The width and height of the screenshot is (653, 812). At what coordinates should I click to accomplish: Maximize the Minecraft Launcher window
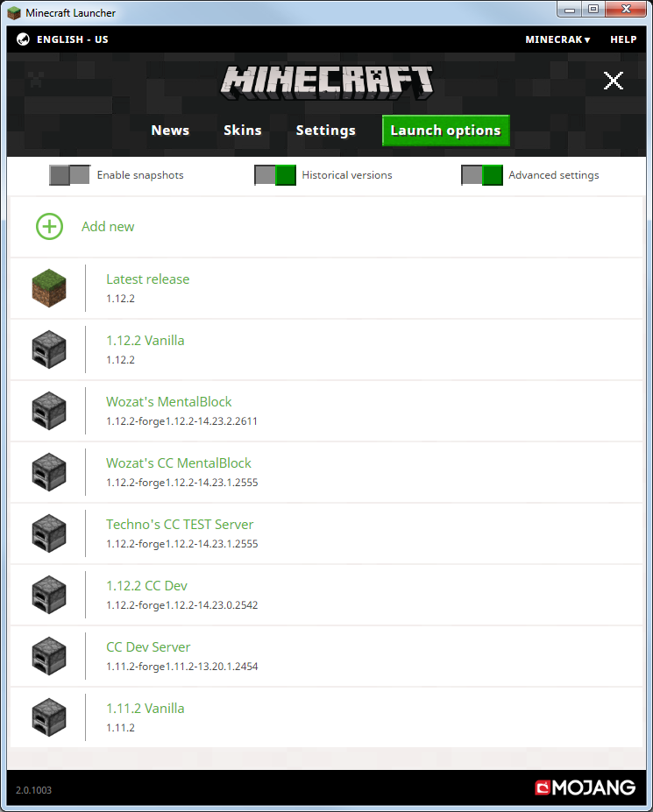pyautogui.click(x=593, y=10)
